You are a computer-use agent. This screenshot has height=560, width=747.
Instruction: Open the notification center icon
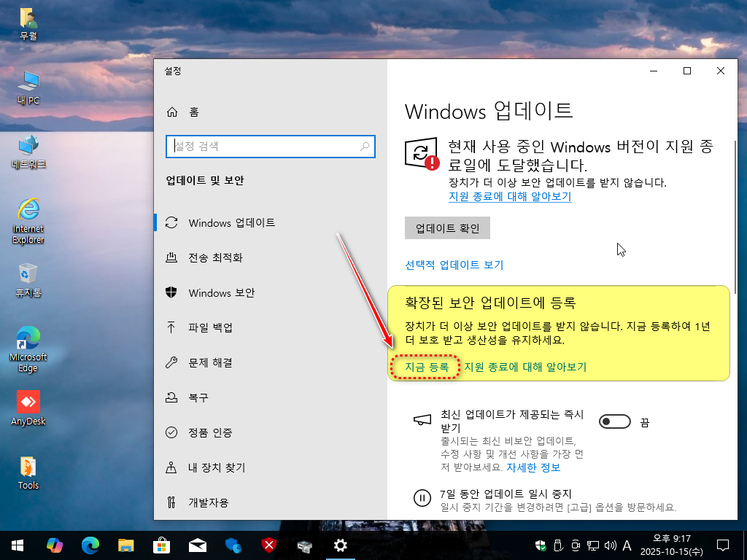coord(723,545)
